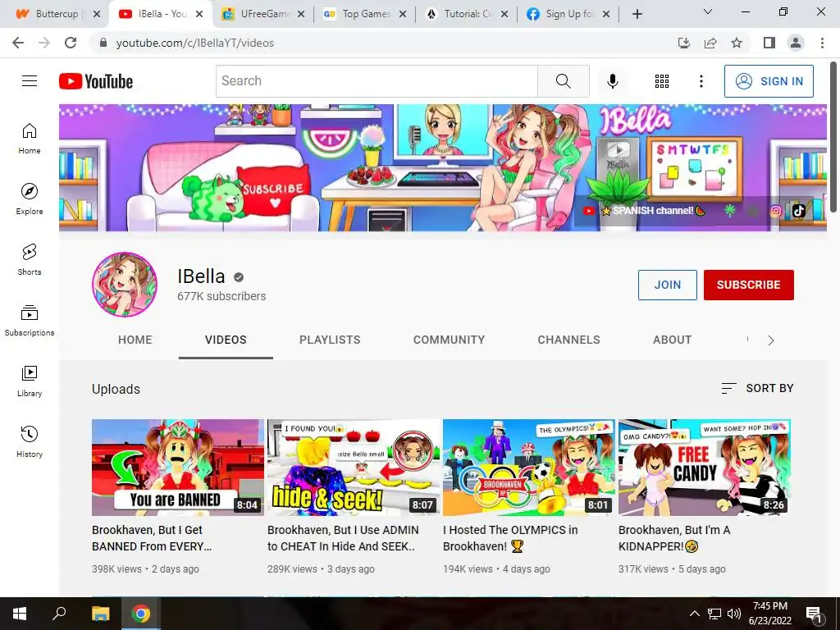Viewport: 840px width, 630px height.
Task: Open the taskbar clock showing 7:45 PM
Action: (x=769, y=614)
